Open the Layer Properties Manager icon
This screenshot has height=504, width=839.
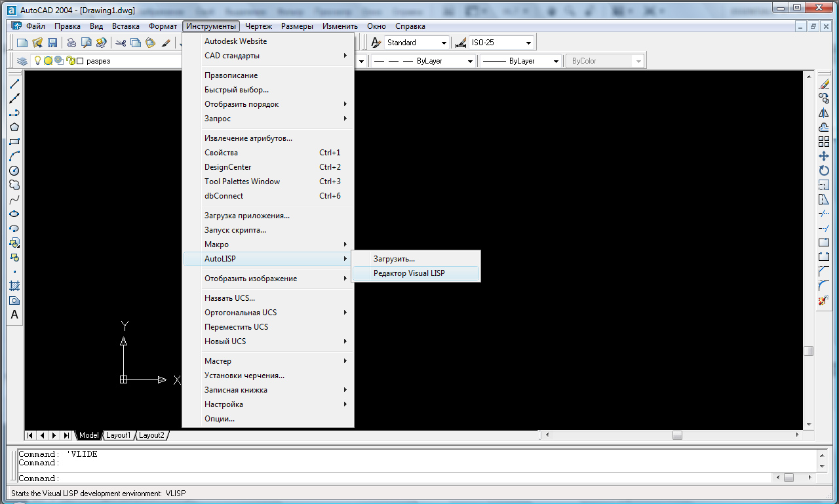[x=22, y=61]
